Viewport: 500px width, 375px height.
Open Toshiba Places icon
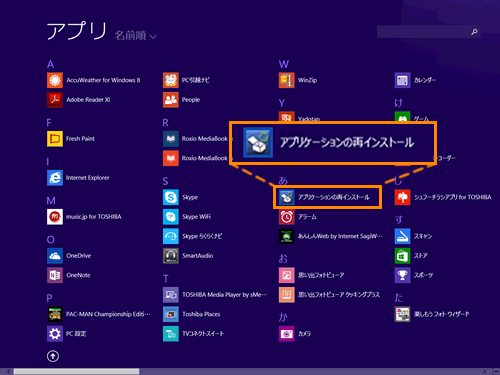171,314
